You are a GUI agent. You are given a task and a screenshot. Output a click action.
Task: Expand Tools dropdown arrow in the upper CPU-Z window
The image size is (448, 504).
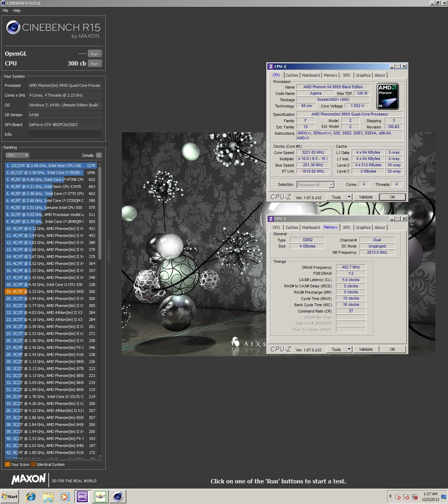pyautogui.click(x=349, y=197)
